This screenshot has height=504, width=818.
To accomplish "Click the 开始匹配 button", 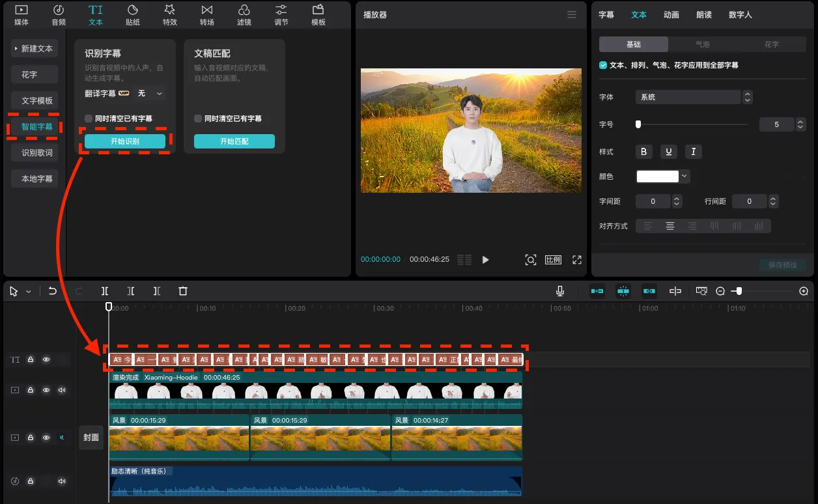I will (x=234, y=141).
